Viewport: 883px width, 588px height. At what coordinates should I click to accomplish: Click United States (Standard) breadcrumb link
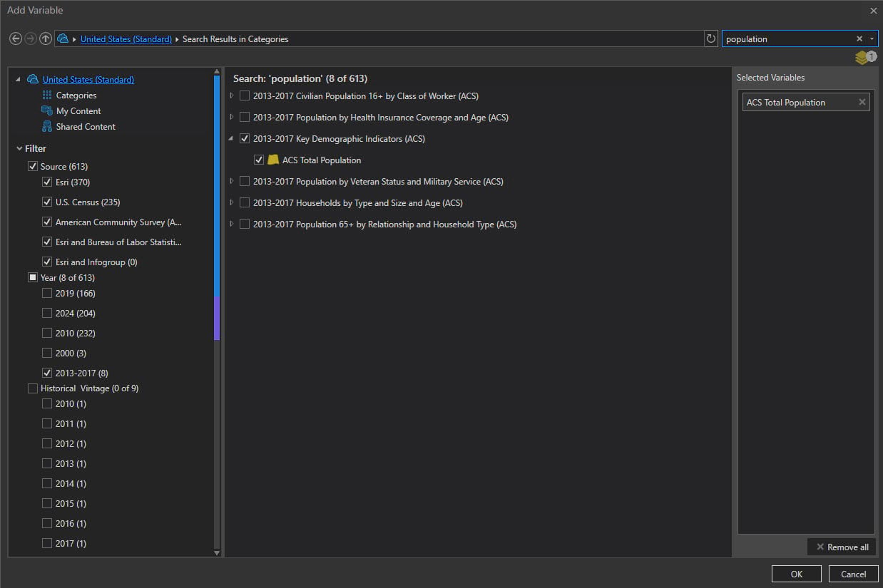pos(126,39)
